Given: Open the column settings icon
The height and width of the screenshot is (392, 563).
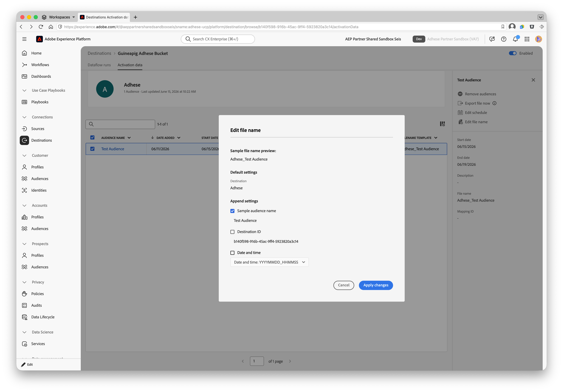Looking at the screenshot, I should (x=442, y=124).
